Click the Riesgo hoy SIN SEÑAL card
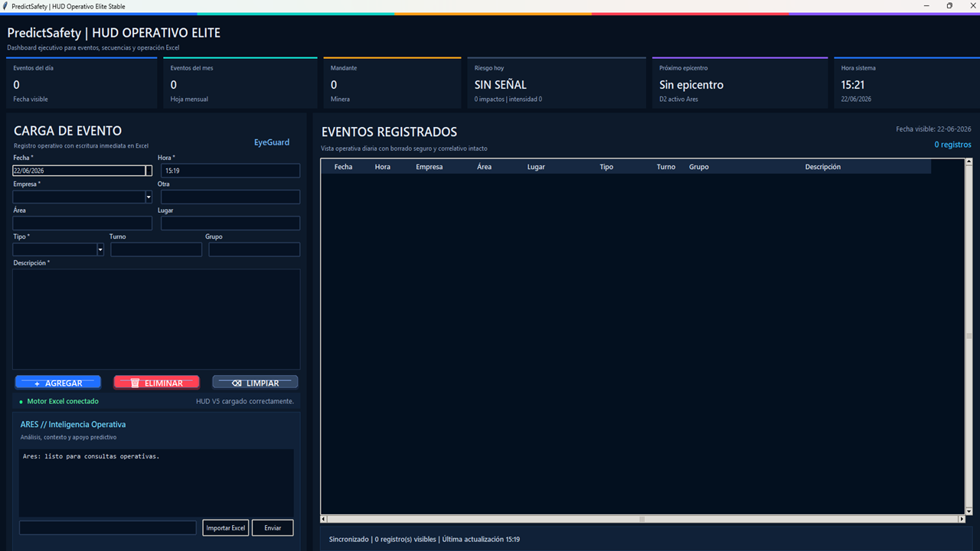This screenshot has height=551, width=980. (x=558, y=83)
